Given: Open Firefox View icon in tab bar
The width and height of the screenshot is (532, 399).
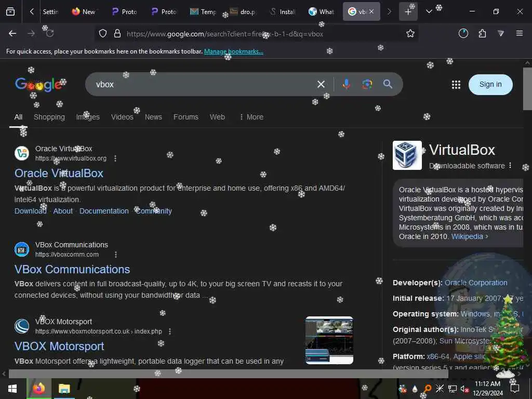Looking at the screenshot, I should tap(10, 12).
